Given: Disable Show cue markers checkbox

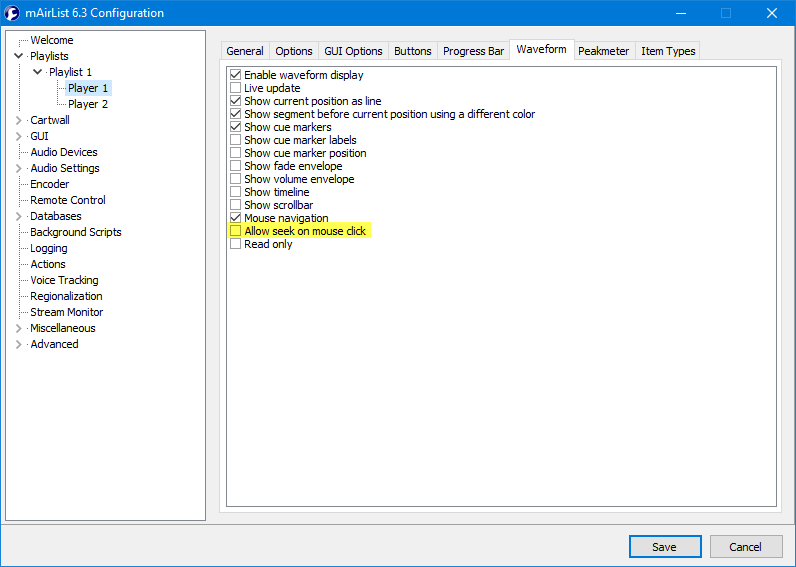Looking at the screenshot, I should [x=236, y=127].
